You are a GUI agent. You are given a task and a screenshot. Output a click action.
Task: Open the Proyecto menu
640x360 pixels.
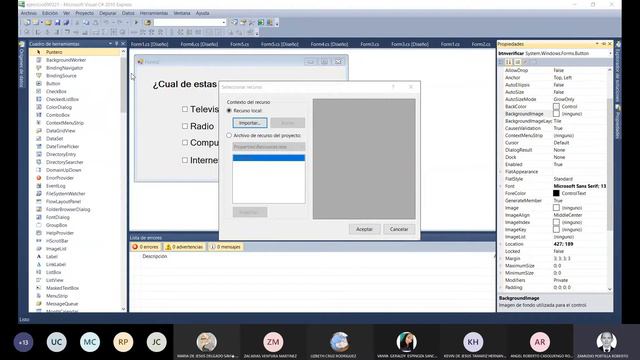(x=84, y=13)
